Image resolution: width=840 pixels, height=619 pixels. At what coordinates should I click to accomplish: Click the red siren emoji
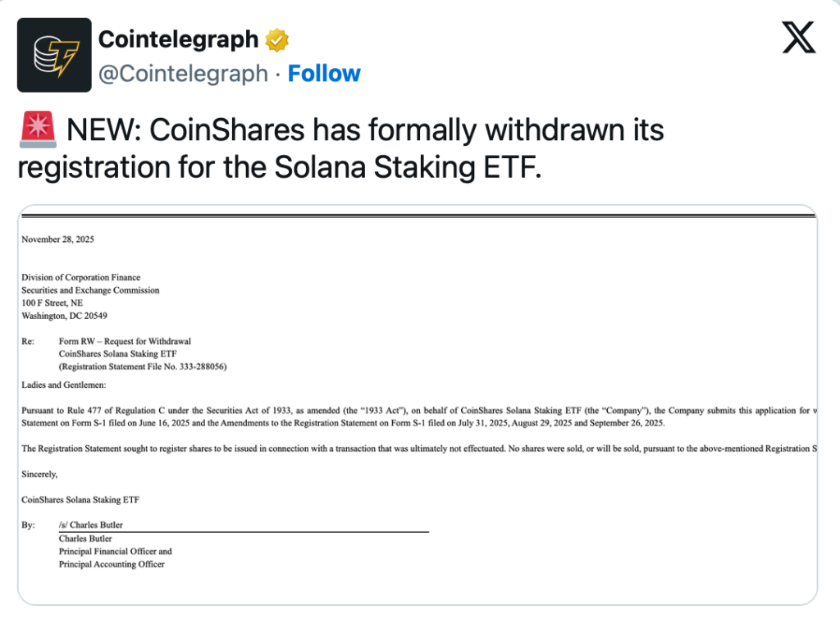coord(36,130)
